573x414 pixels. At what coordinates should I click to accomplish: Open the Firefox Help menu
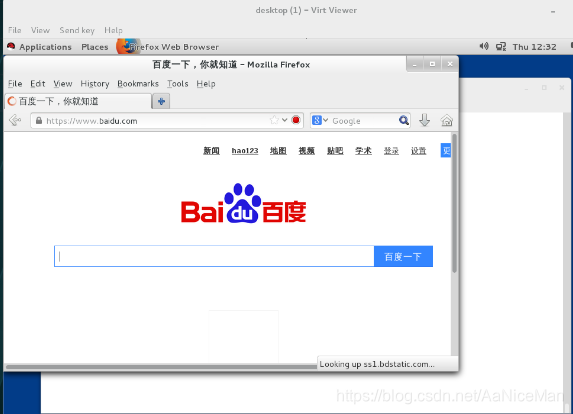(206, 84)
